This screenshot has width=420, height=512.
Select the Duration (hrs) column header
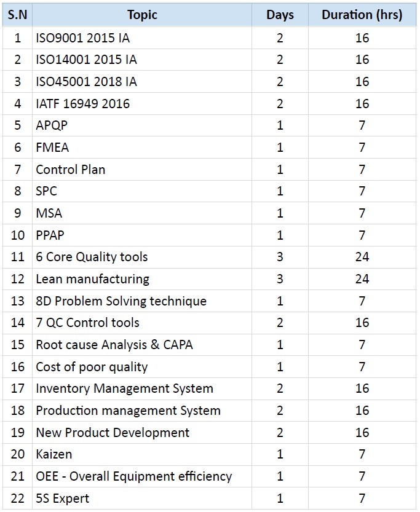362,15
